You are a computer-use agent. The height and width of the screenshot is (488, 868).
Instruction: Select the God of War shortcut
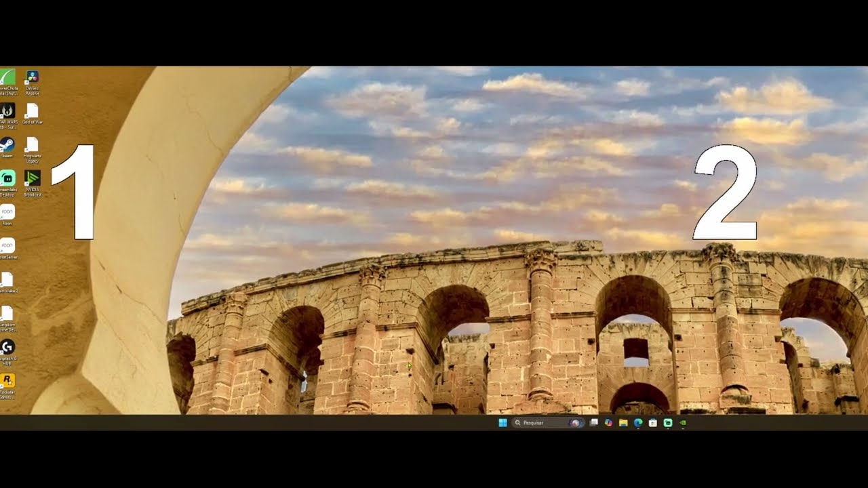click(x=32, y=114)
